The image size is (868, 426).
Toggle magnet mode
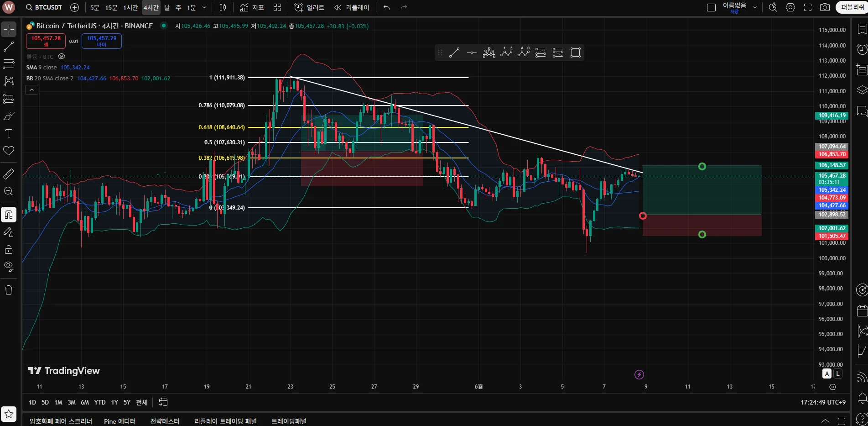(x=9, y=215)
